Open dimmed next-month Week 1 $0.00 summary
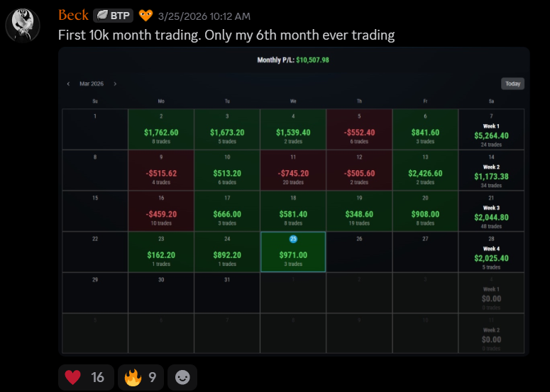The height and width of the screenshot is (392, 550). (491, 293)
